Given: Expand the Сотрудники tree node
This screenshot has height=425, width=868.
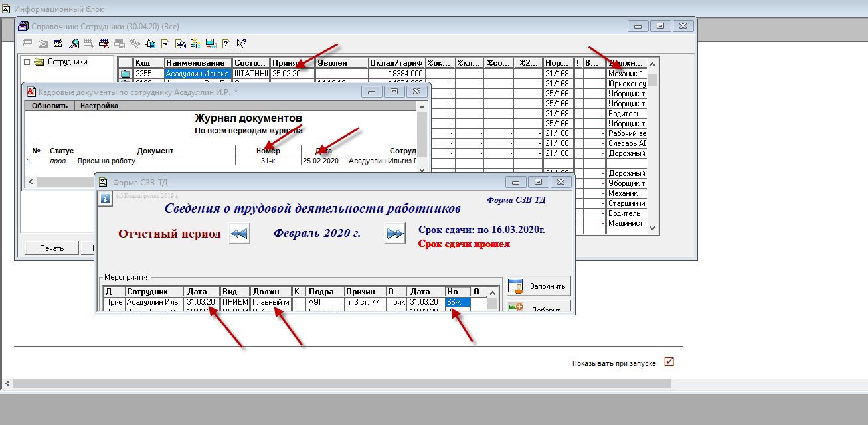Looking at the screenshot, I should tap(27, 62).
